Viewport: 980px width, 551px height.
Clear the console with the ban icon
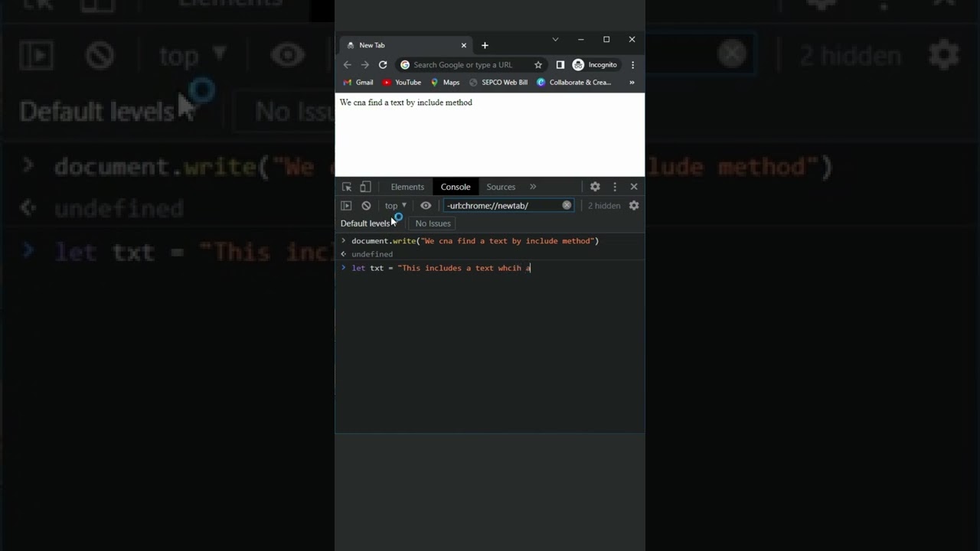[x=366, y=206]
